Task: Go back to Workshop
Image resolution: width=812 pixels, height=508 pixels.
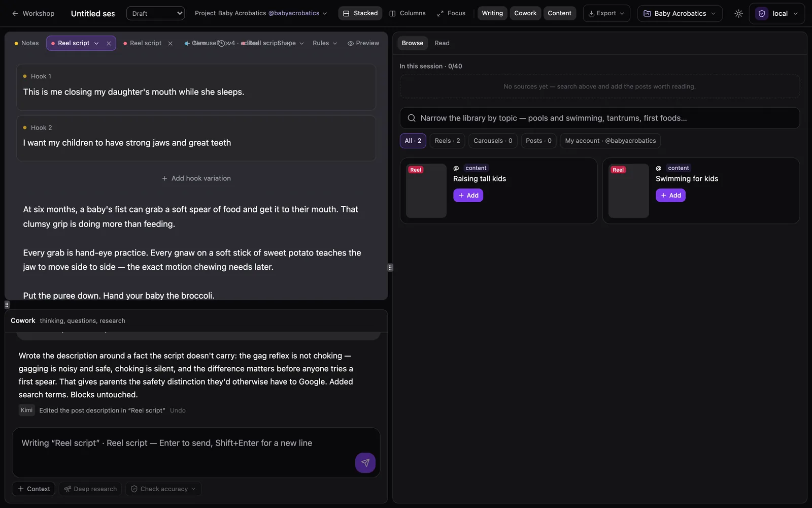Action: pyautogui.click(x=33, y=13)
